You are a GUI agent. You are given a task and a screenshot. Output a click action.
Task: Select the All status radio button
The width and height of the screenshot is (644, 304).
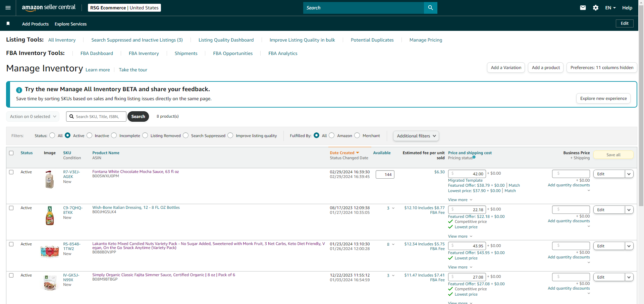(52, 135)
